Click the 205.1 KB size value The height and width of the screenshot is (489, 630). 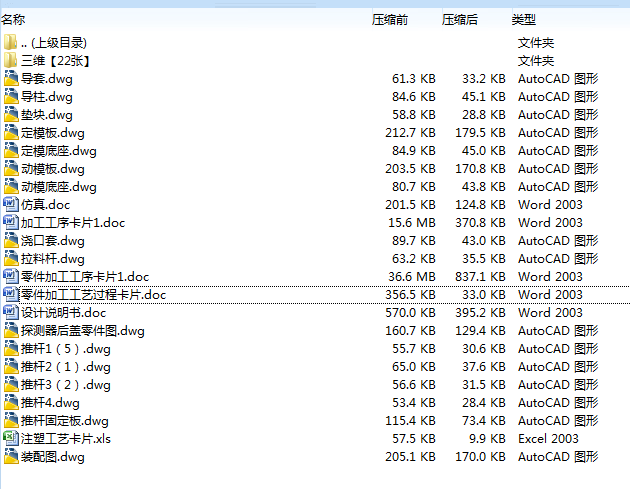[x=410, y=457]
